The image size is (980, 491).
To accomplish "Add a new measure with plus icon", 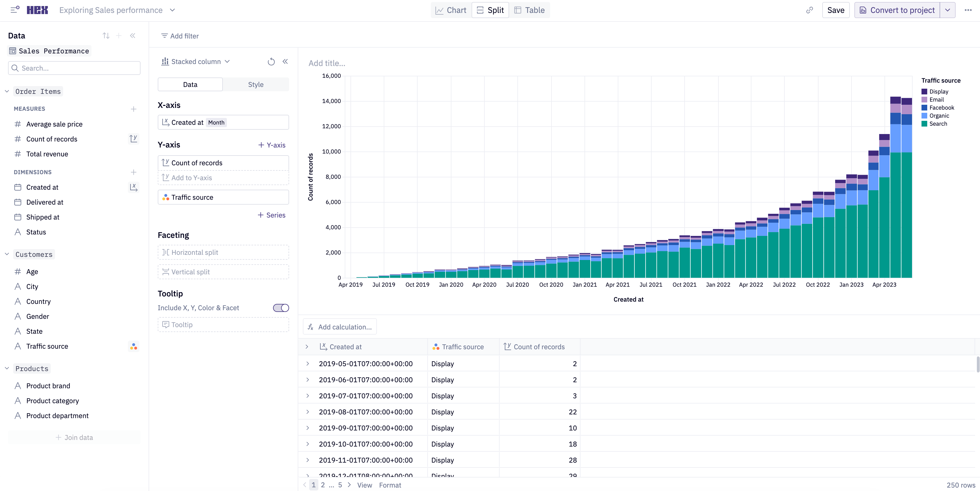I will click(134, 109).
